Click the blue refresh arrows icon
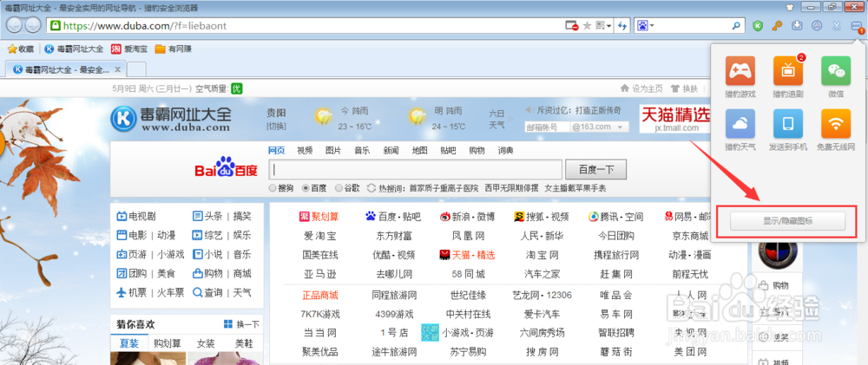The height and width of the screenshot is (365, 868). pyautogui.click(x=622, y=25)
